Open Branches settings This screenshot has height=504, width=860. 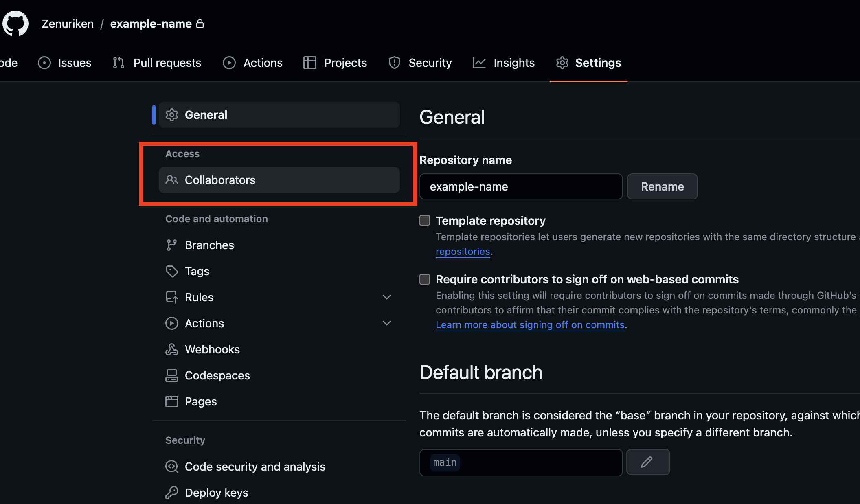pos(279,245)
